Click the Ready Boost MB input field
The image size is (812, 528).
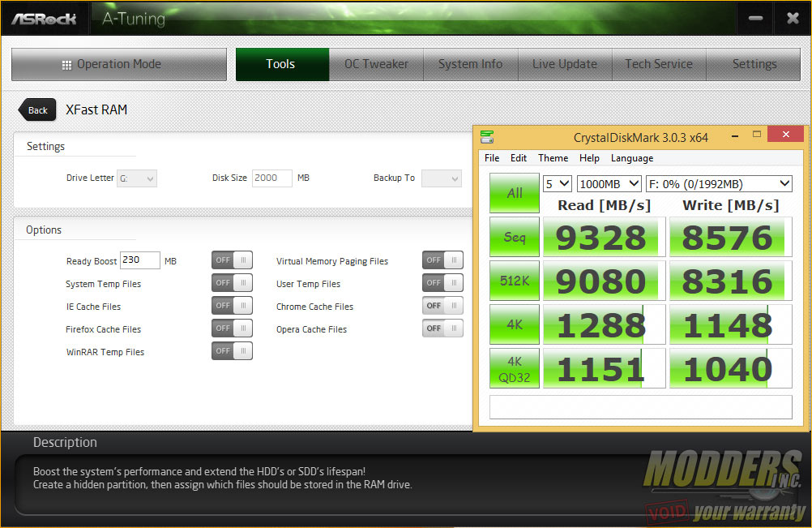pyautogui.click(x=140, y=260)
